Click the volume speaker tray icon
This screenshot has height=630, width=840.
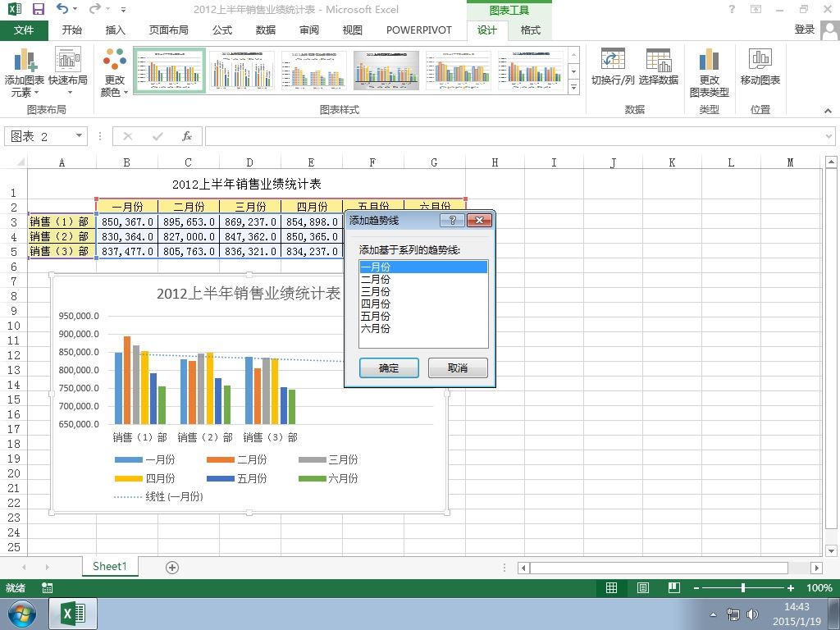[x=752, y=614]
